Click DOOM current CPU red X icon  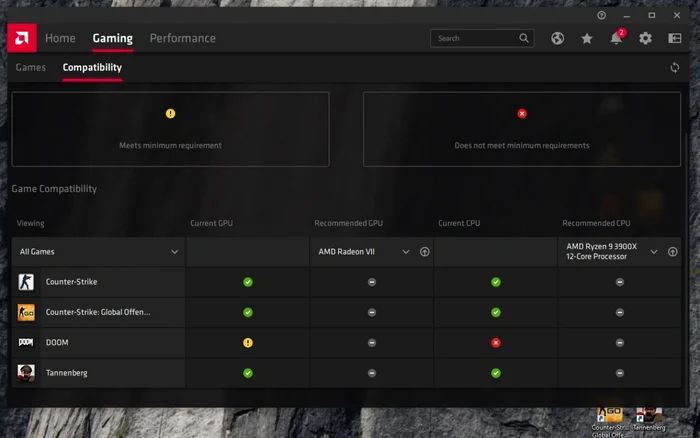(x=496, y=343)
